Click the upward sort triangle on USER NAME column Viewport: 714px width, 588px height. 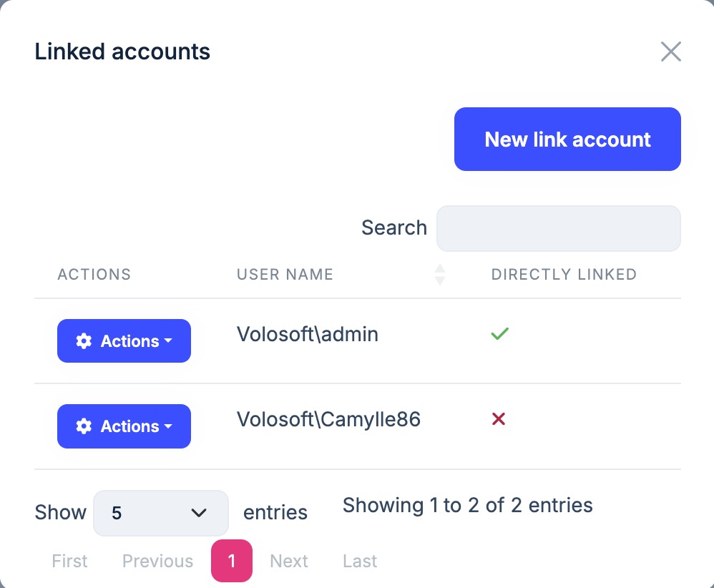tap(439, 270)
